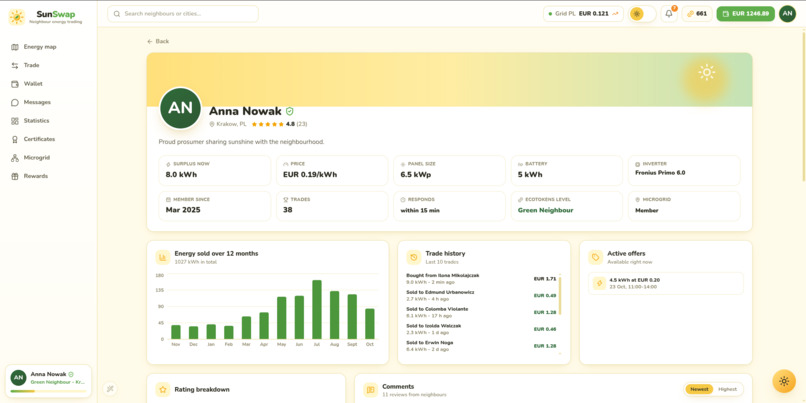This screenshot has height=403, width=806.
Task: Sort comments by Highest
Action: tap(727, 389)
